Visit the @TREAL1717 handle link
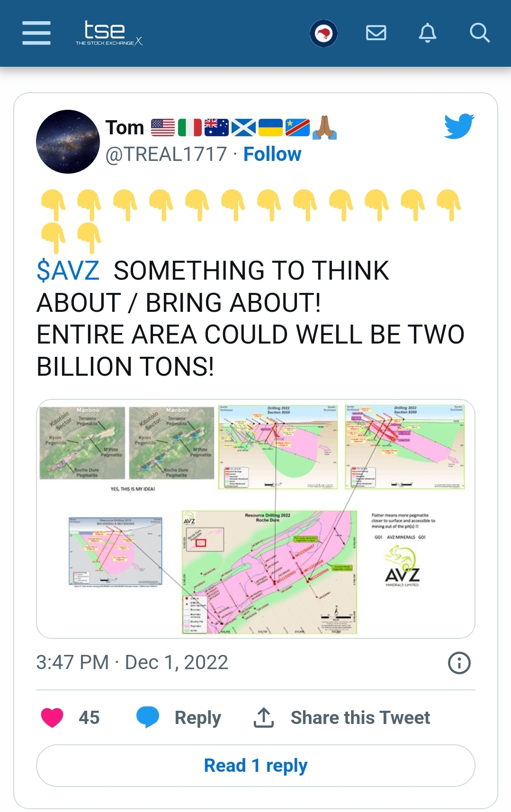 pos(166,154)
